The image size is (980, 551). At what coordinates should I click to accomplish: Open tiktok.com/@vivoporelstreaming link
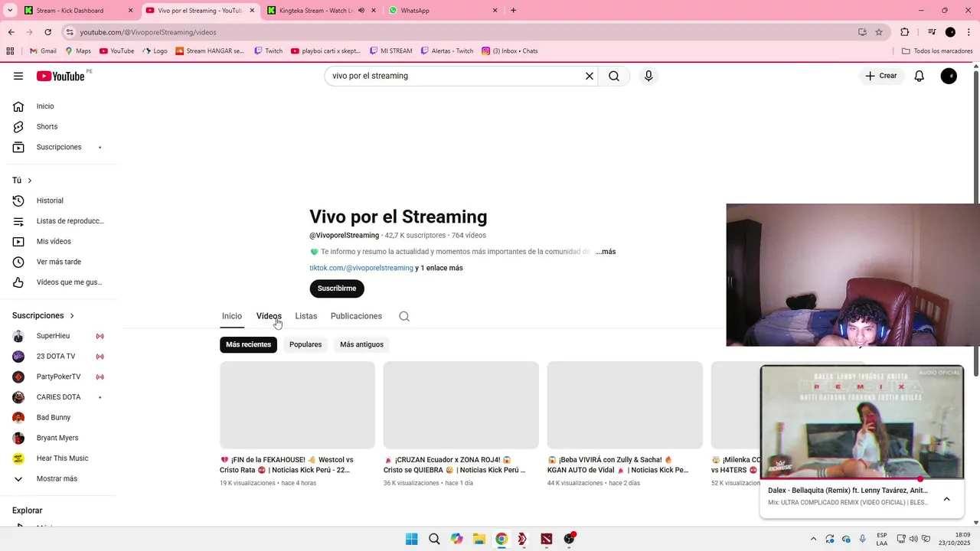tap(361, 268)
